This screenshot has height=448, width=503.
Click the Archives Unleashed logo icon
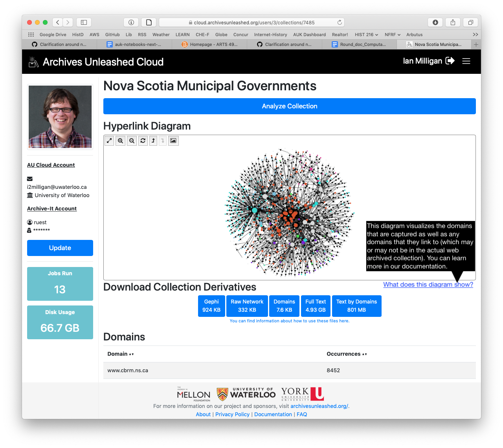coord(33,62)
